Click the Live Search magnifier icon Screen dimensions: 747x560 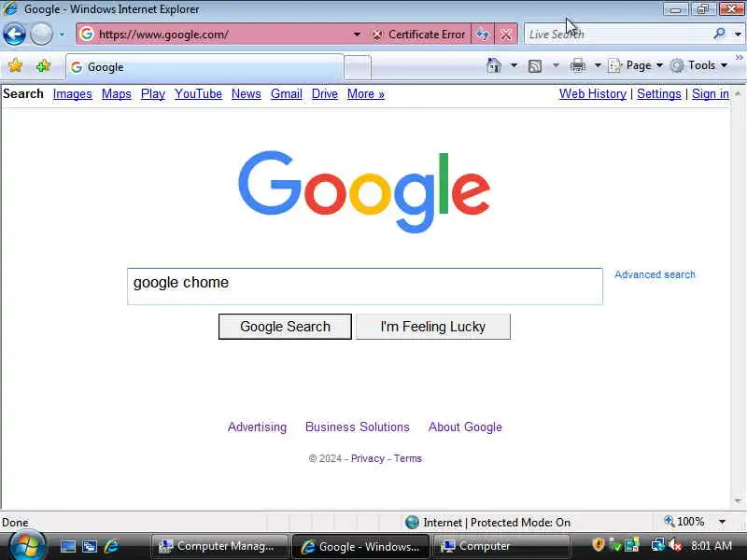(719, 34)
